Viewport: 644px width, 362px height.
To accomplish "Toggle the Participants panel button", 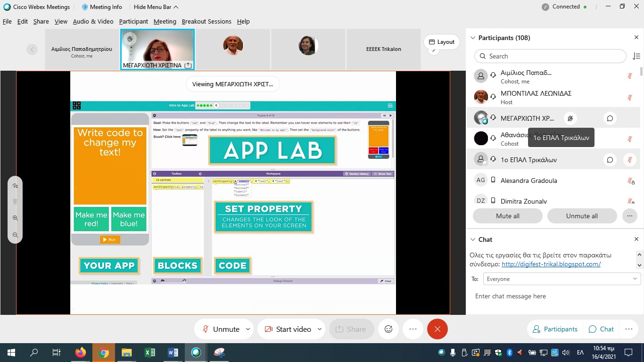I will click(x=555, y=329).
